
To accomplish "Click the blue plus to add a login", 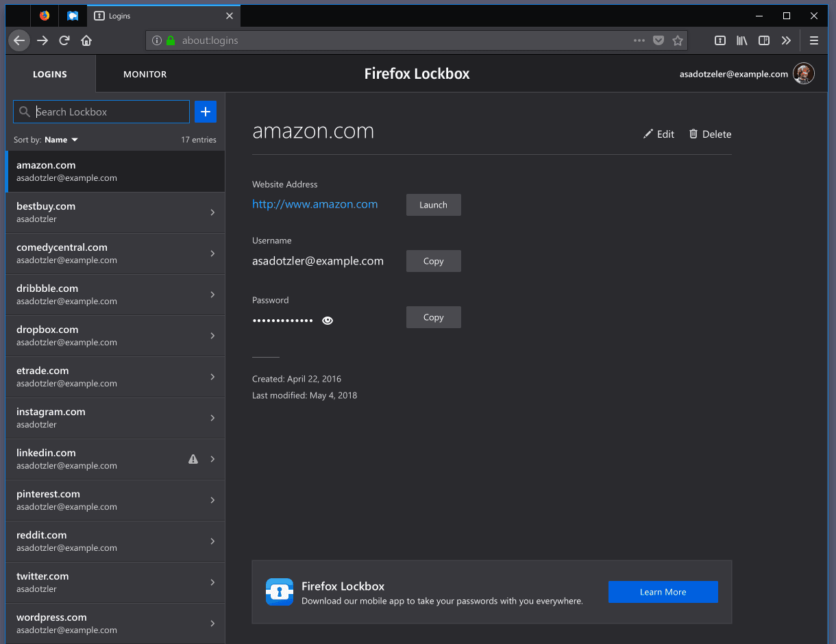I will tap(205, 112).
